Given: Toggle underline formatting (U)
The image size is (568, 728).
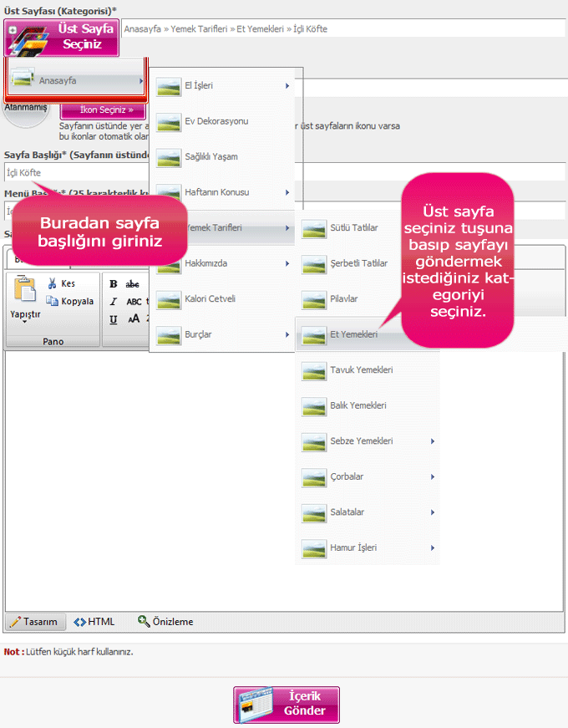Looking at the screenshot, I should 114,319.
